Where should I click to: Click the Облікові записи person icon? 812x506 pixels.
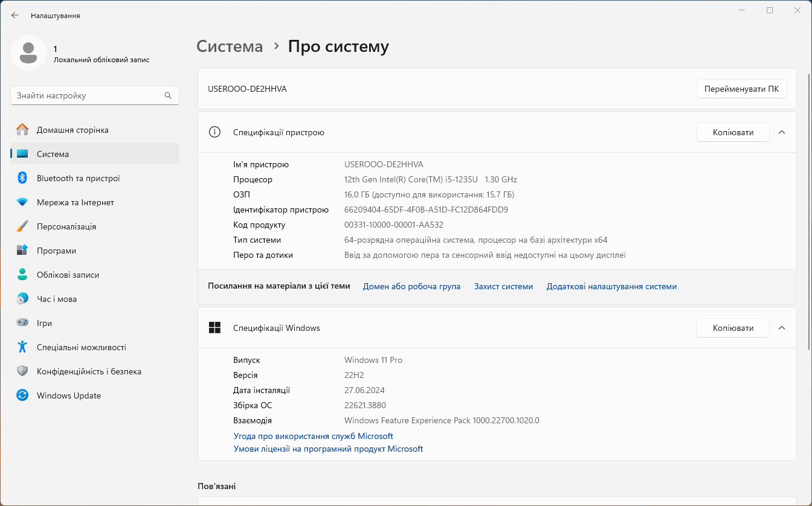(x=22, y=275)
